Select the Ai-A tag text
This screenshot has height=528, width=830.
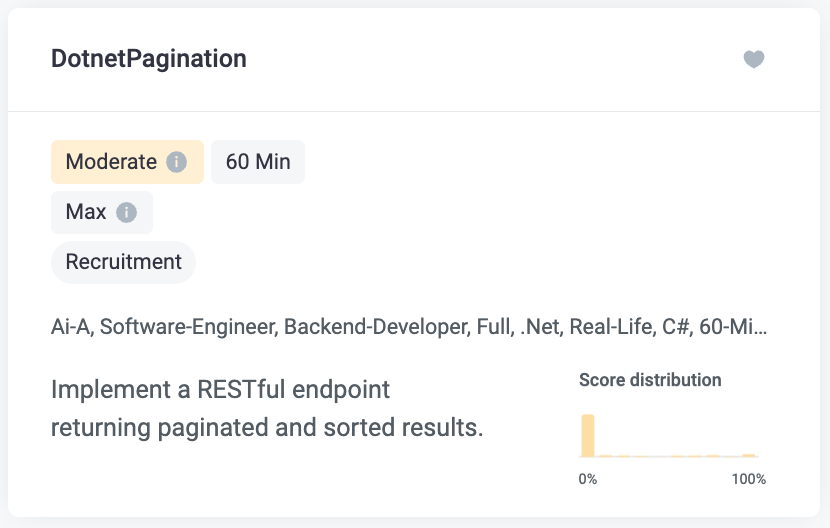[71, 327]
